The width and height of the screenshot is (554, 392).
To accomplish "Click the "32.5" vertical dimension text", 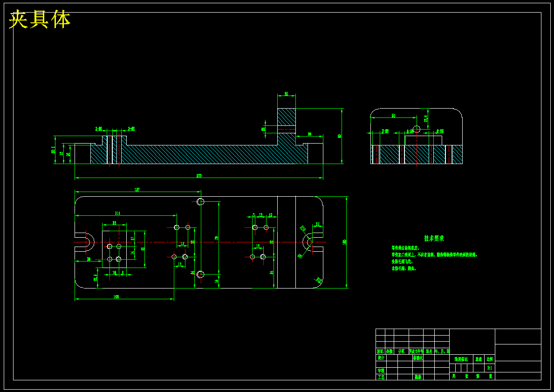I will click(x=96, y=278).
